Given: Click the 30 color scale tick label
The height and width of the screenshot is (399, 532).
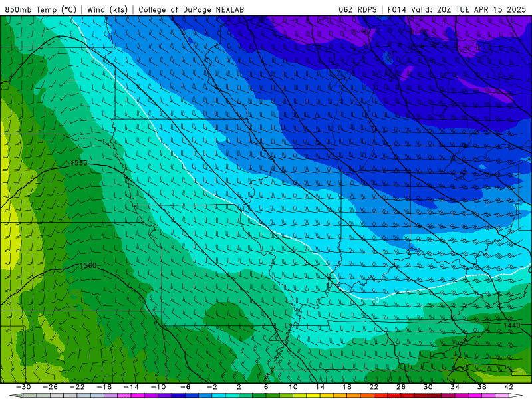Looking at the screenshot, I should pos(428,387).
